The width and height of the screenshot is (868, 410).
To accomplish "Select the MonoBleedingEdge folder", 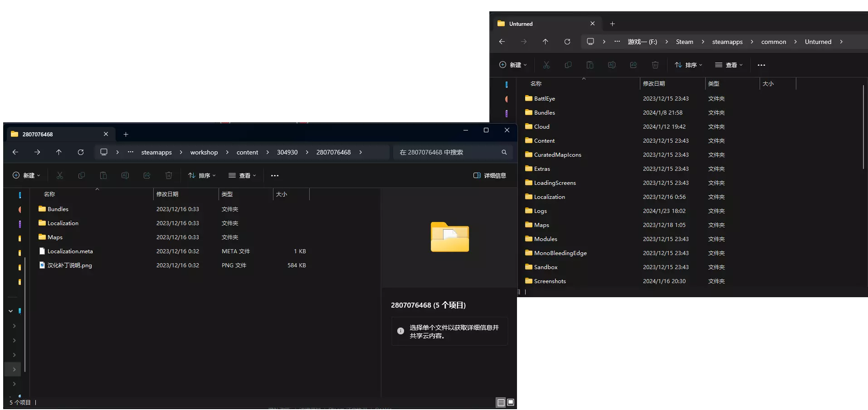I will [560, 253].
